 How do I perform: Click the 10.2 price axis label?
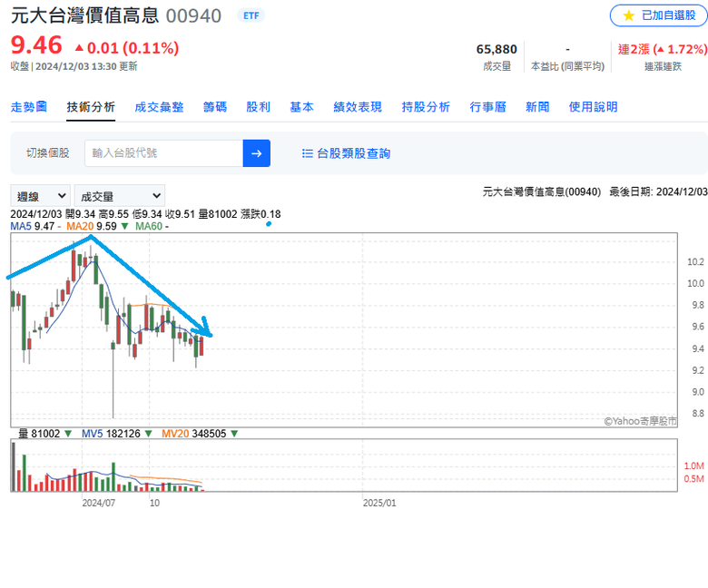(x=695, y=261)
